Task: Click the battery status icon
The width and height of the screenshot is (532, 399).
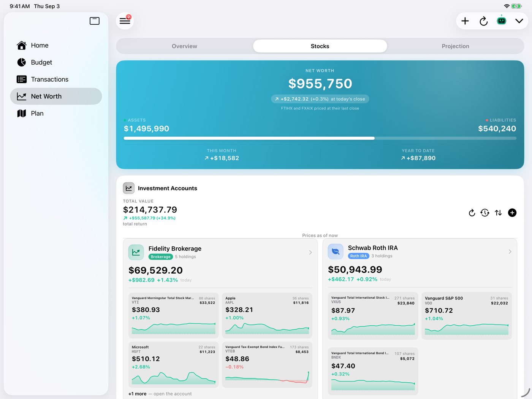Action: 517,6
